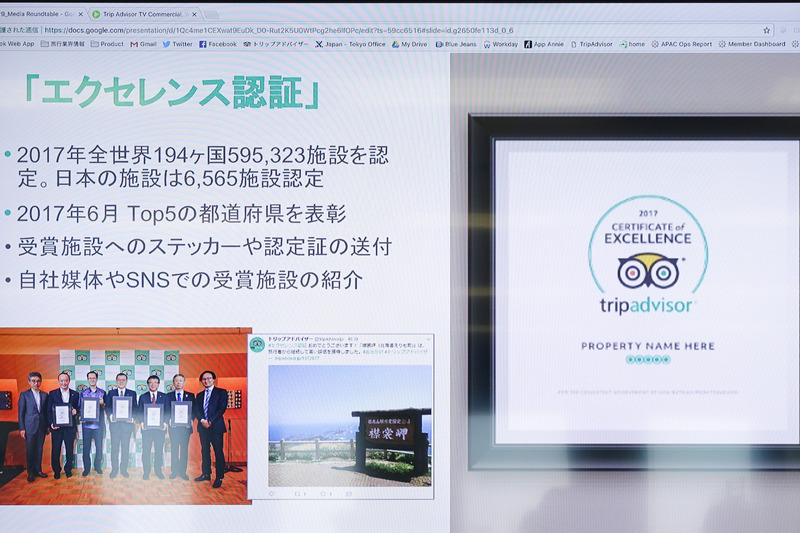Screen dimensions: 800x533
Task: Select the bullet 2017年6月 Top5の都道府県を表彰
Action: 181,214
